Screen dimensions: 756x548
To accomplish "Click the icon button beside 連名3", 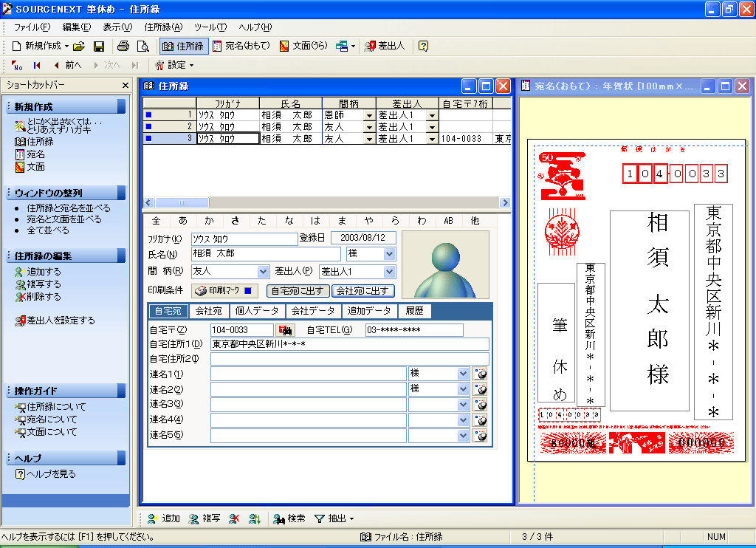I will click(x=480, y=404).
